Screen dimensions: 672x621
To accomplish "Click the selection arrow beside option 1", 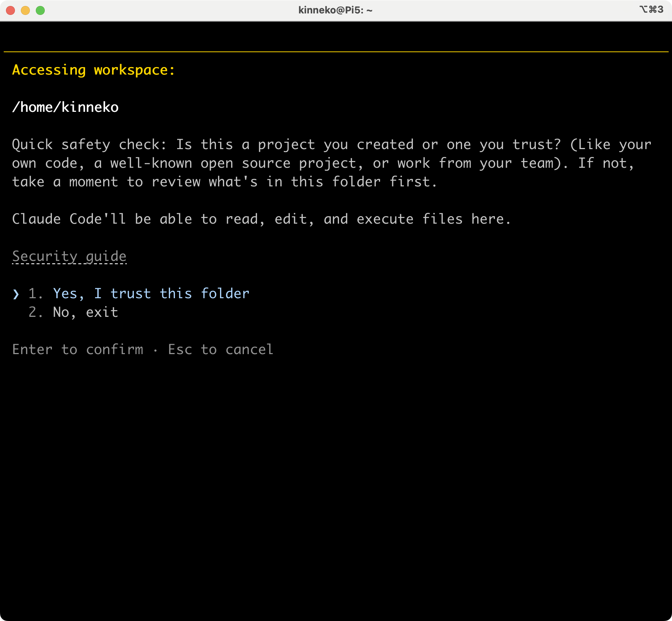I will [x=16, y=294].
